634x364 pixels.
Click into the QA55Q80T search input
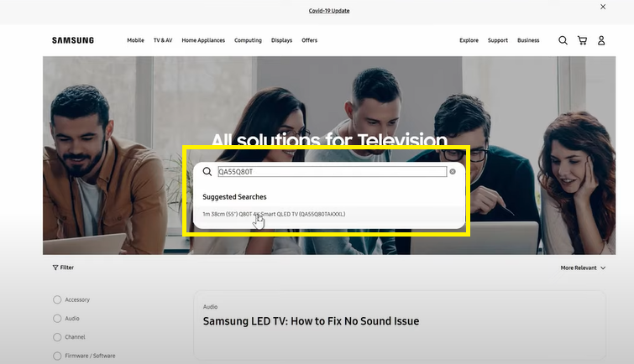click(333, 172)
